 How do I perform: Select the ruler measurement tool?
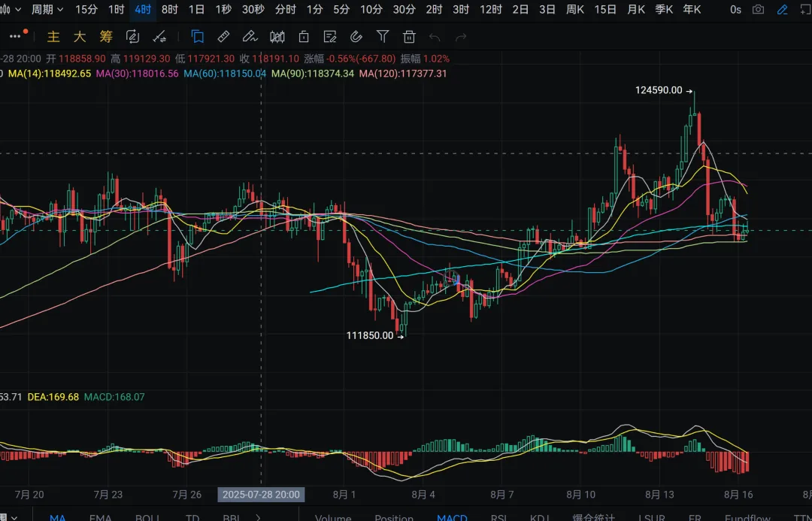pyautogui.click(x=224, y=36)
